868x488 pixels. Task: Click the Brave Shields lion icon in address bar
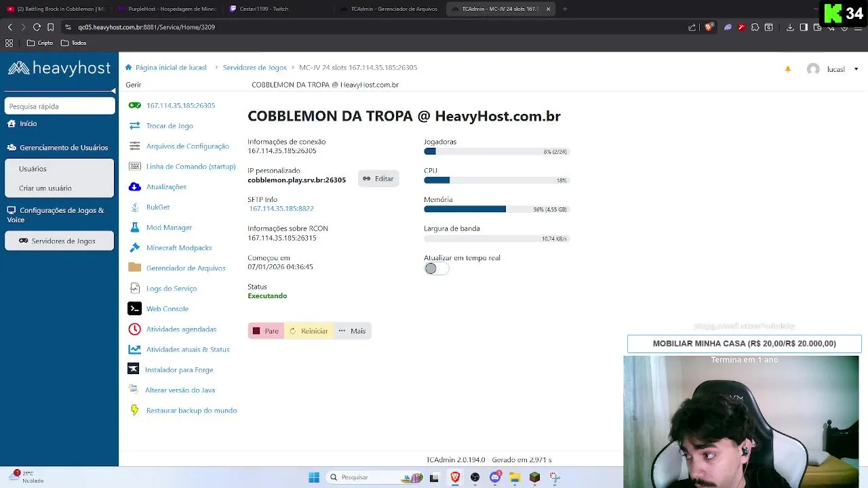click(x=709, y=27)
